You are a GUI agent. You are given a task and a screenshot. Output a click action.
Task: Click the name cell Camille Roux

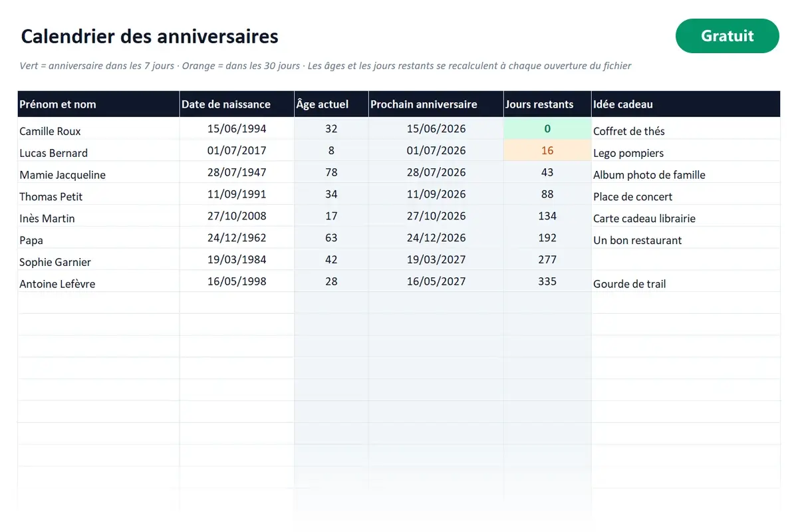tap(98, 129)
